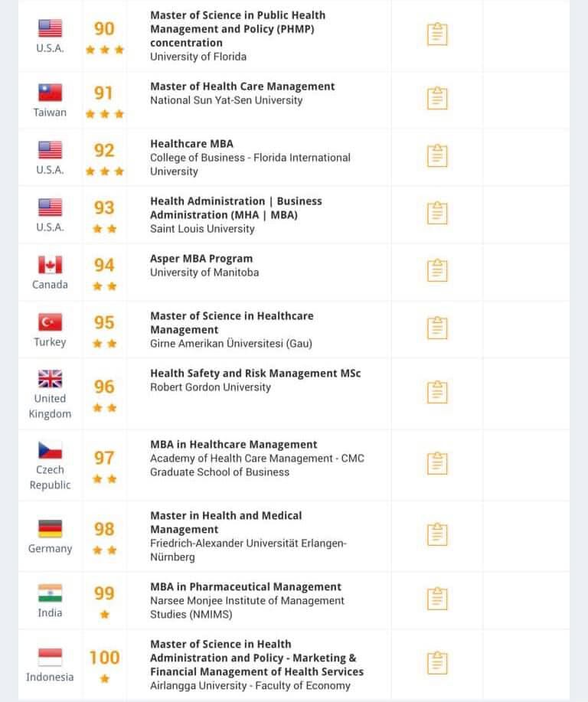Viewport: 588px width, 702px height.
Task: Click the three-star rating under rank 92
Action: [x=104, y=171]
